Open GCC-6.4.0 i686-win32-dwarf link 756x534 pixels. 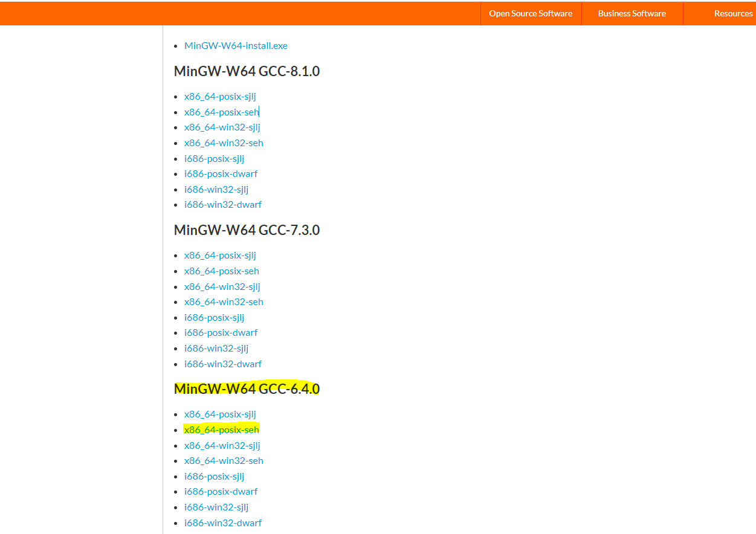pyautogui.click(x=223, y=523)
